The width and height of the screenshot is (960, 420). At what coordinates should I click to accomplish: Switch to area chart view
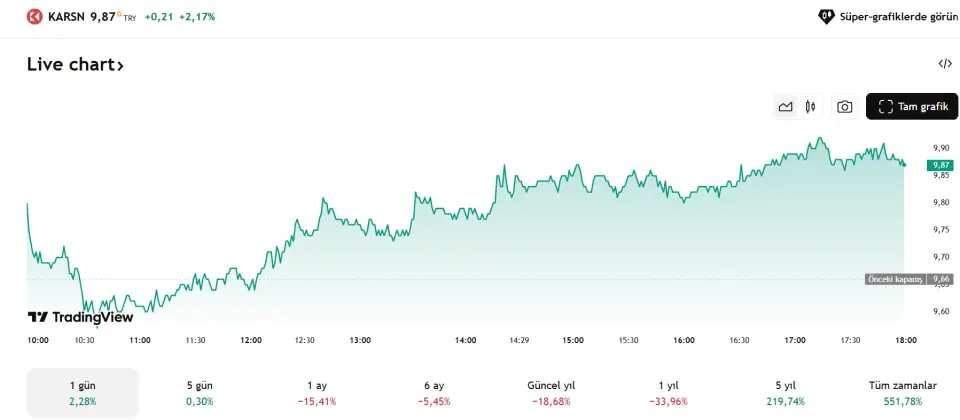tap(786, 107)
